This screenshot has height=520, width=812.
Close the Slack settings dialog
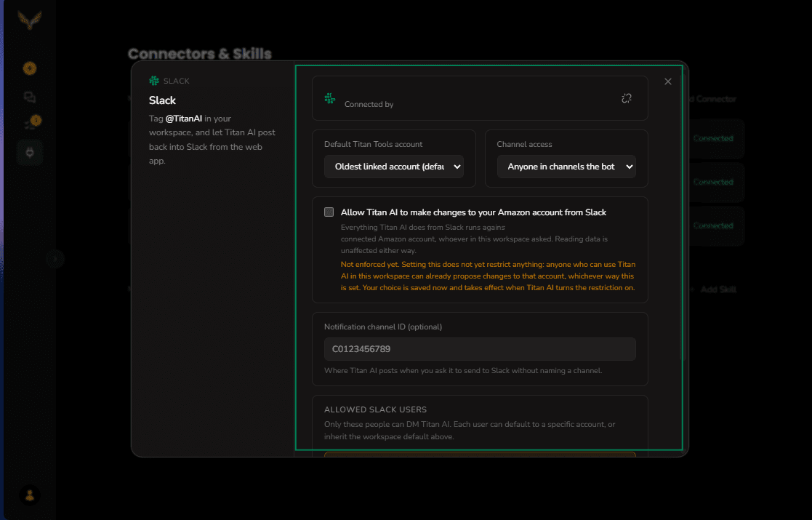click(x=668, y=81)
